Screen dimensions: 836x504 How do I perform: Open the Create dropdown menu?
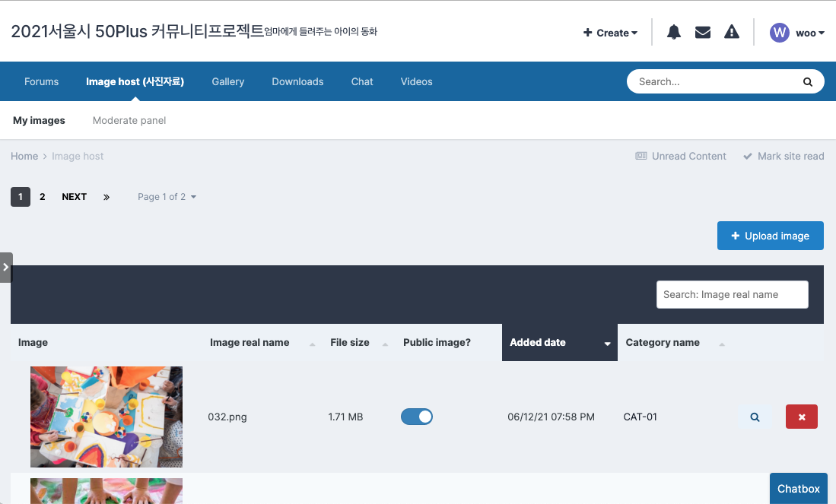pyautogui.click(x=609, y=33)
